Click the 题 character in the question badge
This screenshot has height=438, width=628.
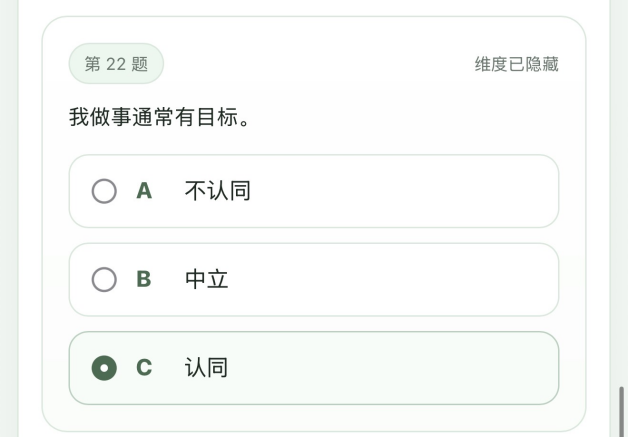pos(140,64)
